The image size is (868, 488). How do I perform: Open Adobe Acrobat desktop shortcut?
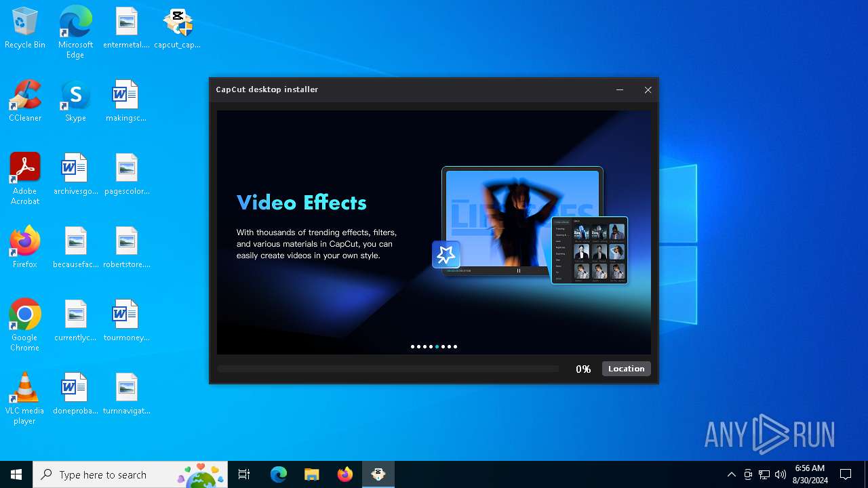click(x=25, y=178)
